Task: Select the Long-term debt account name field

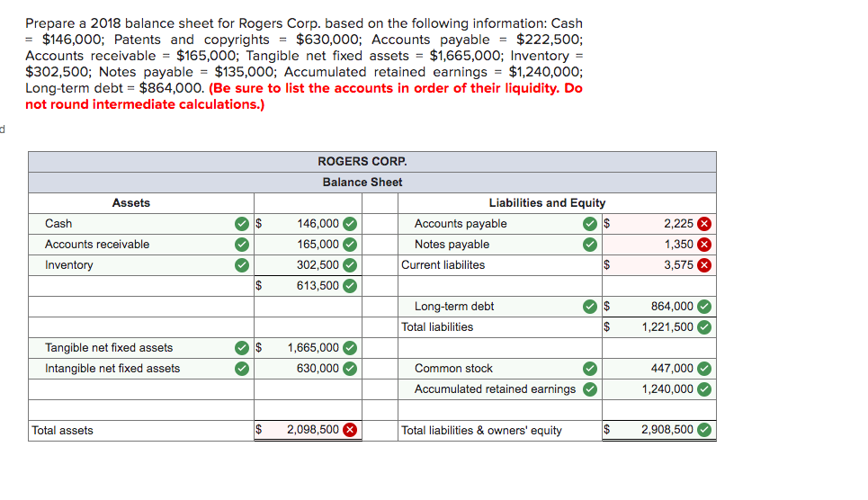Action: [x=500, y=306]
